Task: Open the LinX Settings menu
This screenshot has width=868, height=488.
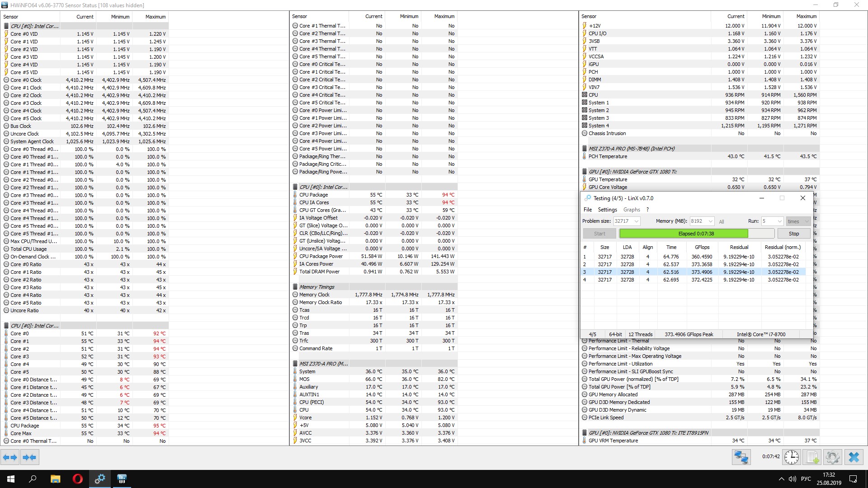Action: pos(607,210)
